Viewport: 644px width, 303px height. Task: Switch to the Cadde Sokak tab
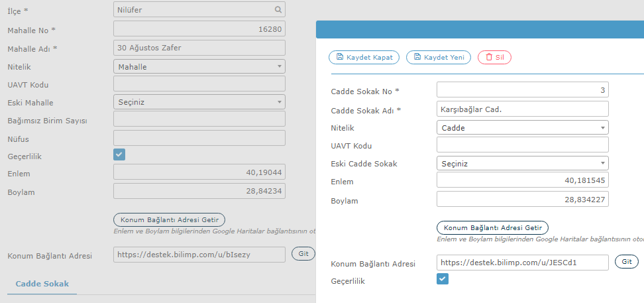42,284
